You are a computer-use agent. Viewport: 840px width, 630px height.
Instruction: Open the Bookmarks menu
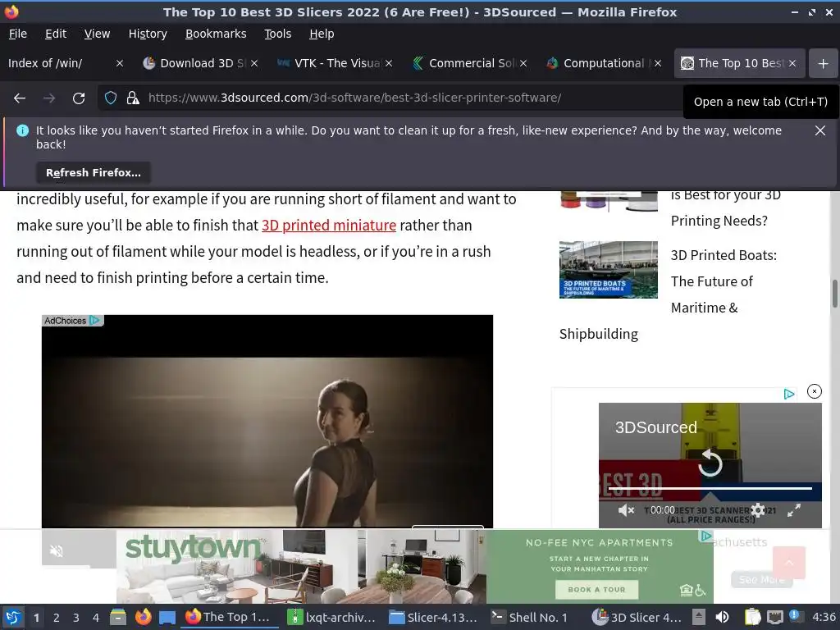tap(216, 34)
